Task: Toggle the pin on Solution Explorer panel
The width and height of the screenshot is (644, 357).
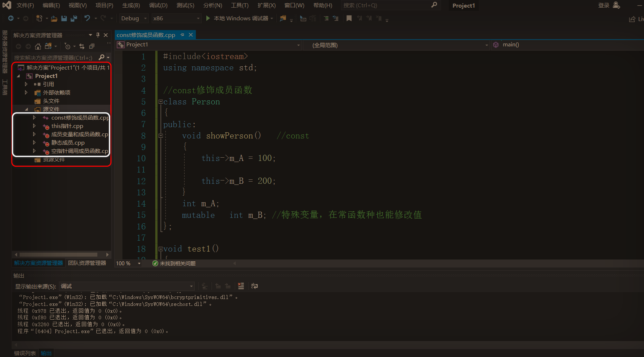Action: 98,35
